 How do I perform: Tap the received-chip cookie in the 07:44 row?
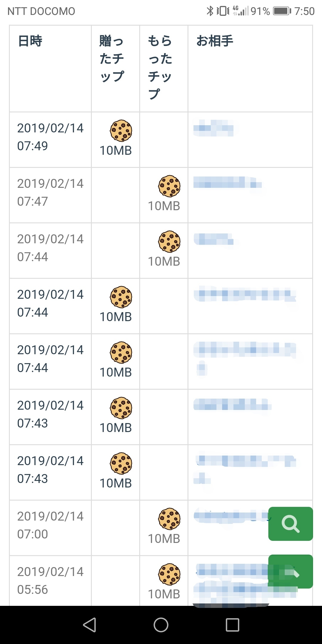[x=169, y=241]
